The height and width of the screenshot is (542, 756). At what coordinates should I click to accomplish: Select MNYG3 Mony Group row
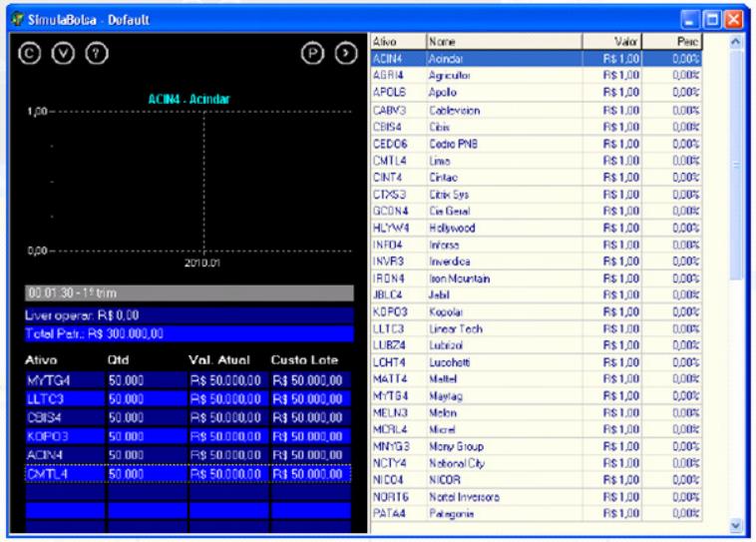point(537,446)
